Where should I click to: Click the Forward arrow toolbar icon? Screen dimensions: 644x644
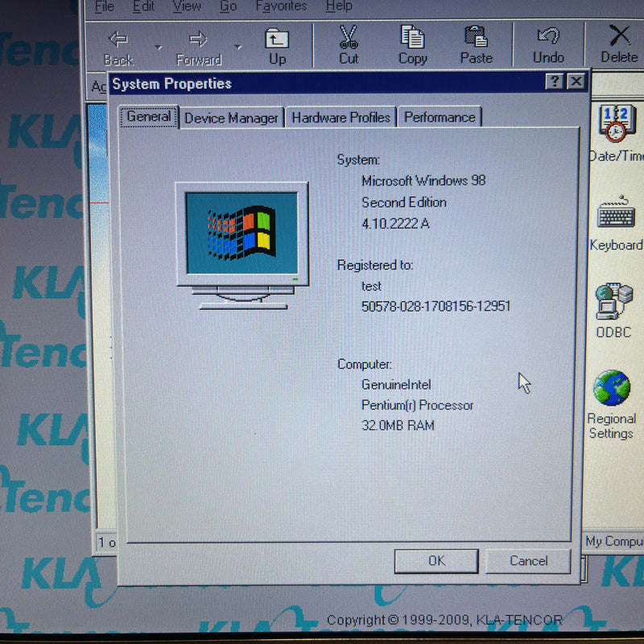198,40
